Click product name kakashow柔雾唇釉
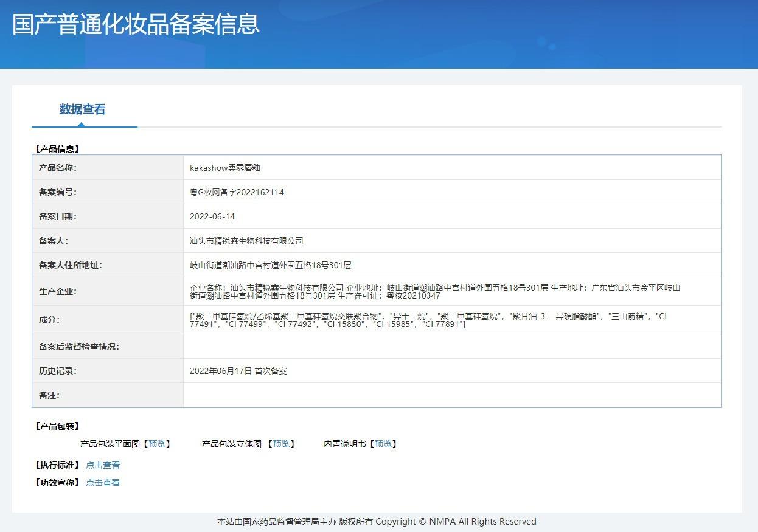 click(x=225, y=168)
